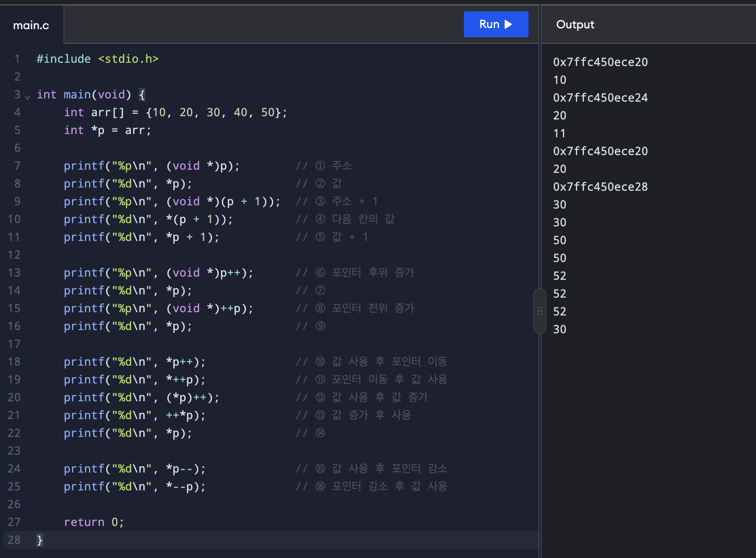This screenshot has width=756, height=558.
Task: Click the arr[] array declaration line
Action: pyautogui.click(x=176, y=113)
